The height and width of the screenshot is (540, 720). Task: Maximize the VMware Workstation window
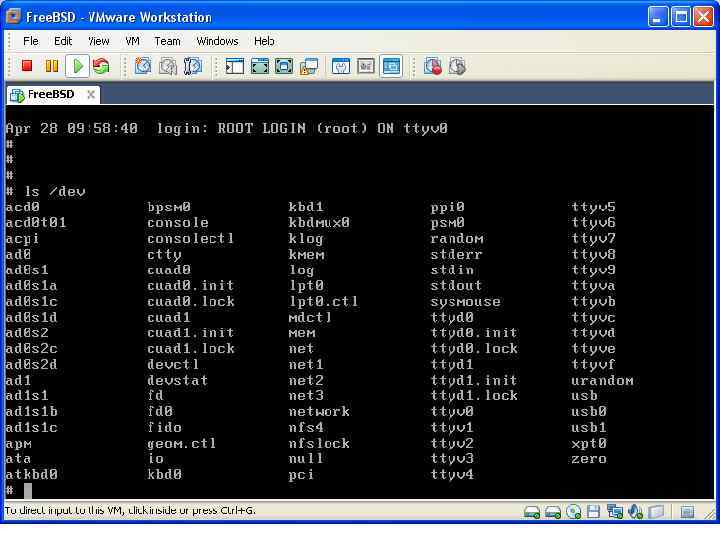[681, 17]
